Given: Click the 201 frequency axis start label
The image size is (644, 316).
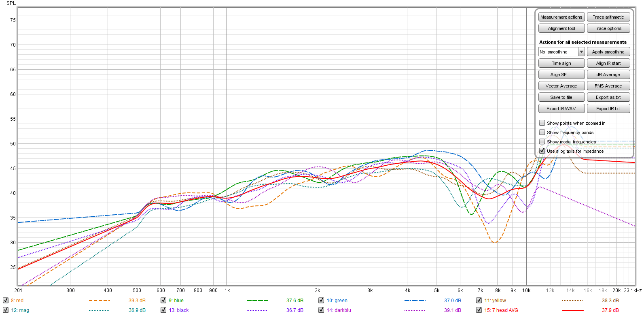Looking at the screenshot, I should click(x=18, y=290).
